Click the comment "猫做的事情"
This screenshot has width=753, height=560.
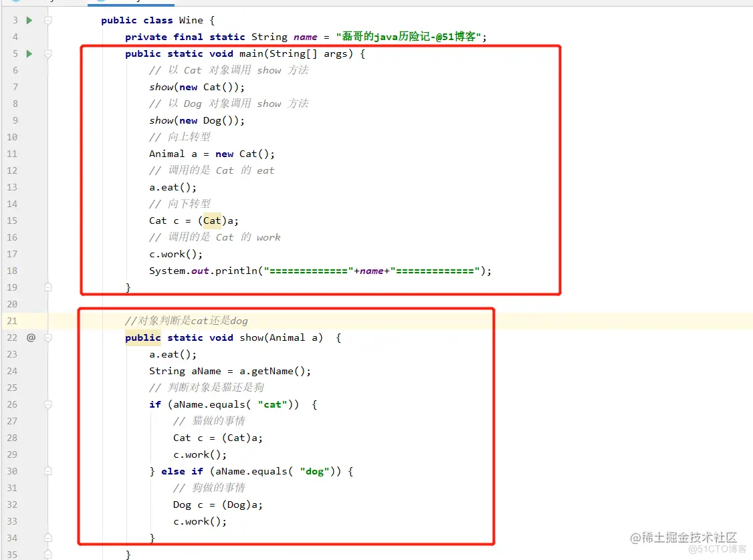click(x=209, y=421)
